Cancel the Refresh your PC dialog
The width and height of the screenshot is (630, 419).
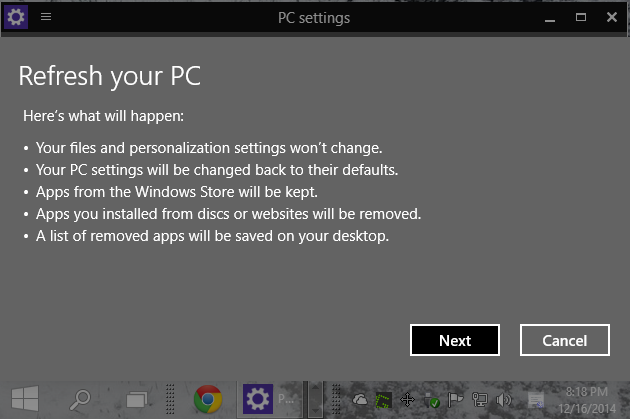click(565, 340)
